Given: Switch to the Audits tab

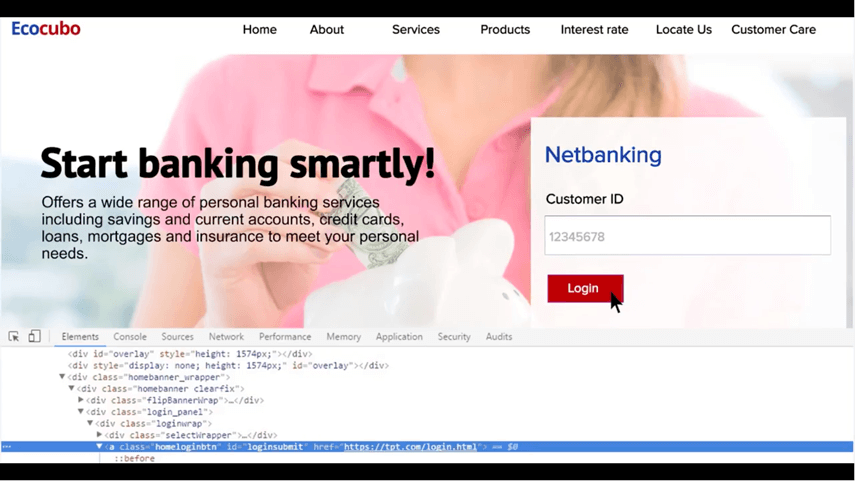Looking at the screenshot, I should tap(499, 337).
